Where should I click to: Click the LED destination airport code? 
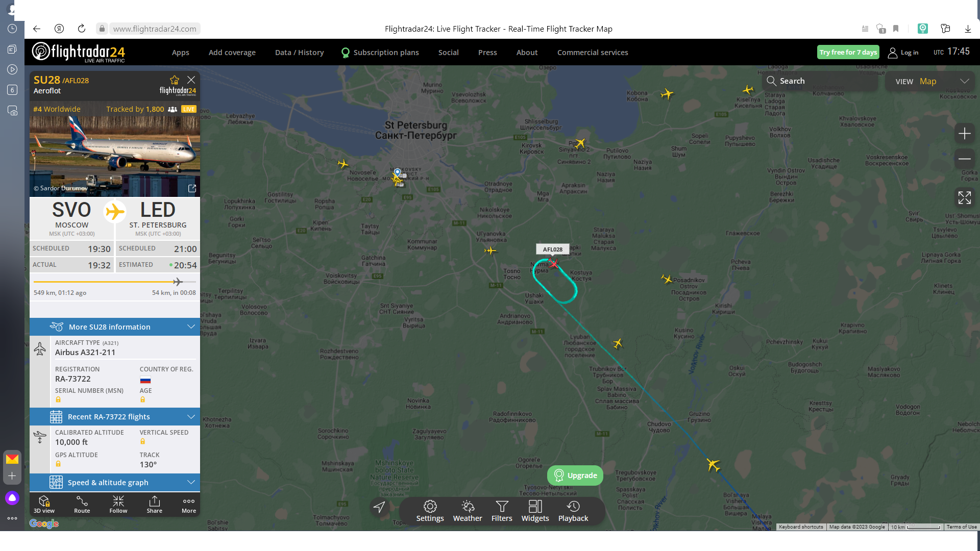pos(158,210)
